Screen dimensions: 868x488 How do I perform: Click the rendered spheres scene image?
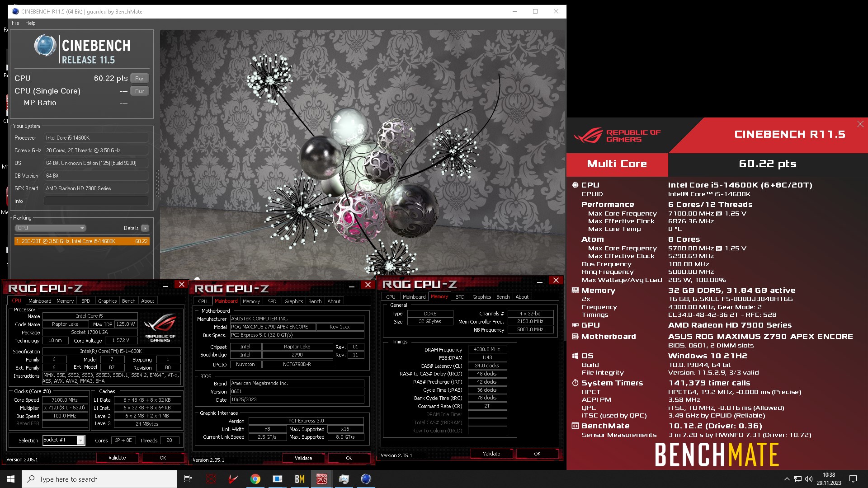363,155
